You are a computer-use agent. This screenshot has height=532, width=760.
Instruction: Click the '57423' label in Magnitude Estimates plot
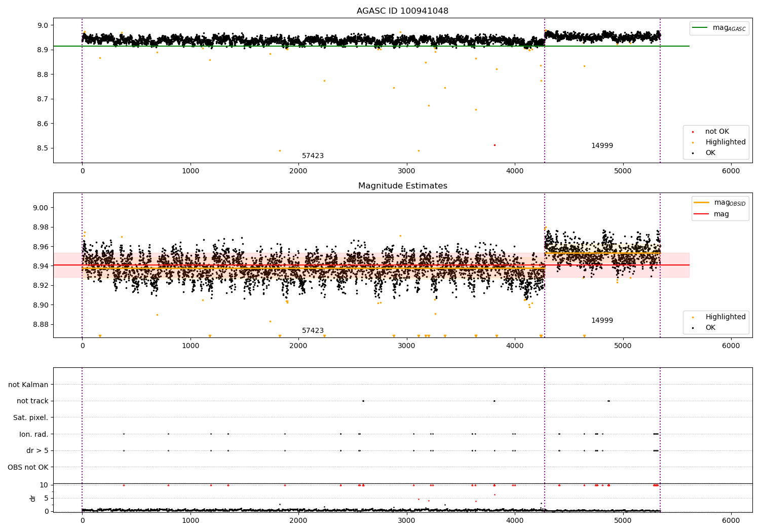click(x=313, y=331)
